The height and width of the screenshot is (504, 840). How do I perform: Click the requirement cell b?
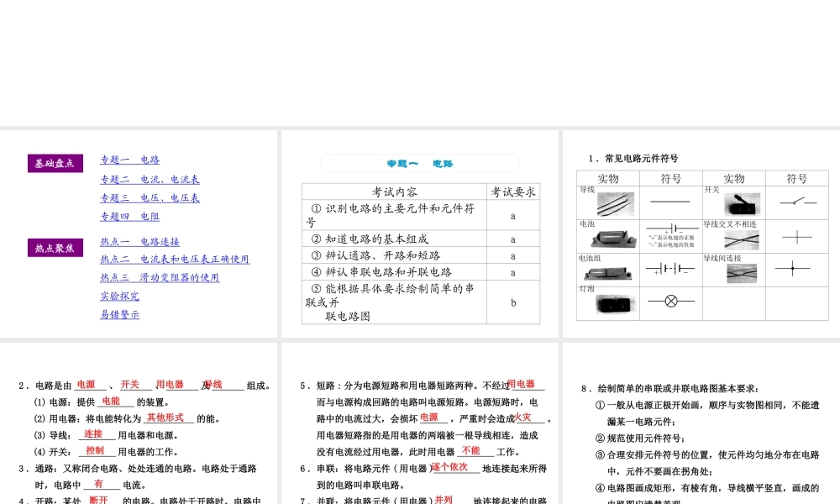coord(513,302)
